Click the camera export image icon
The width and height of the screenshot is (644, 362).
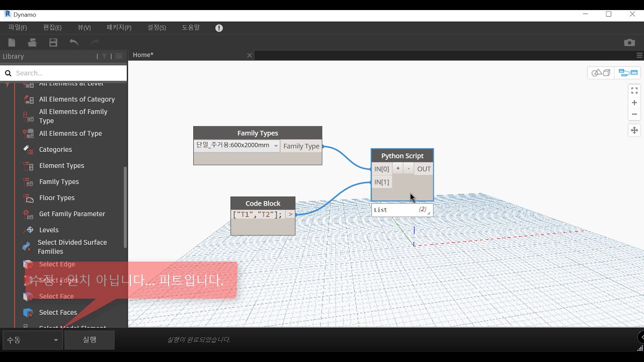[629, 43]
